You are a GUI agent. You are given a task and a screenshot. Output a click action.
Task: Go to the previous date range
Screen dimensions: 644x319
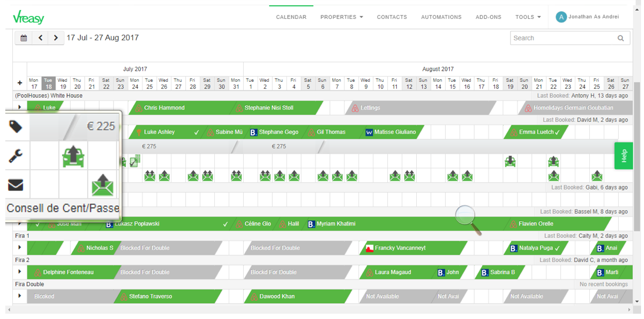coord(40,38)
